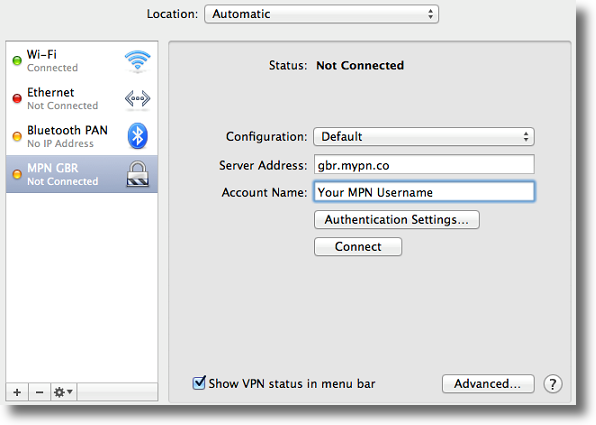Click the Status label

click(x=288, y=65)
